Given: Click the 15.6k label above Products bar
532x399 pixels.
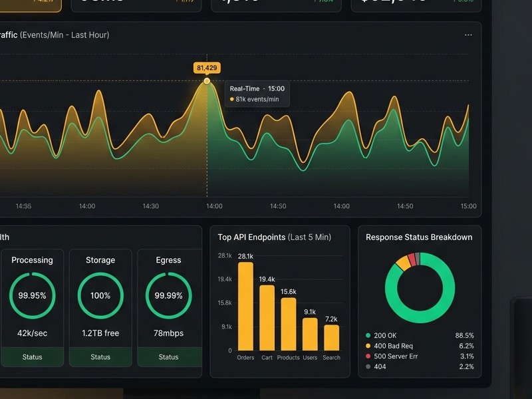Looking at the screenshot, I should 289,292.
